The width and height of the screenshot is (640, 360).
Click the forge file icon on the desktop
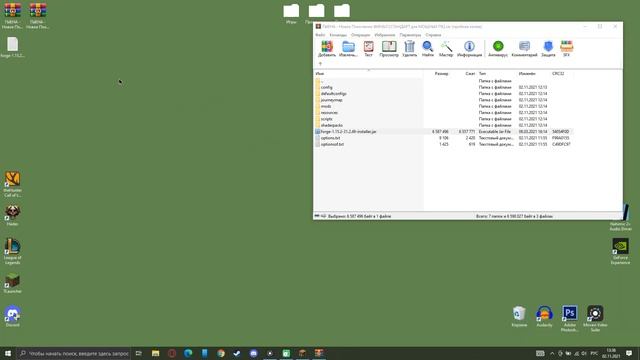[13, 47]
